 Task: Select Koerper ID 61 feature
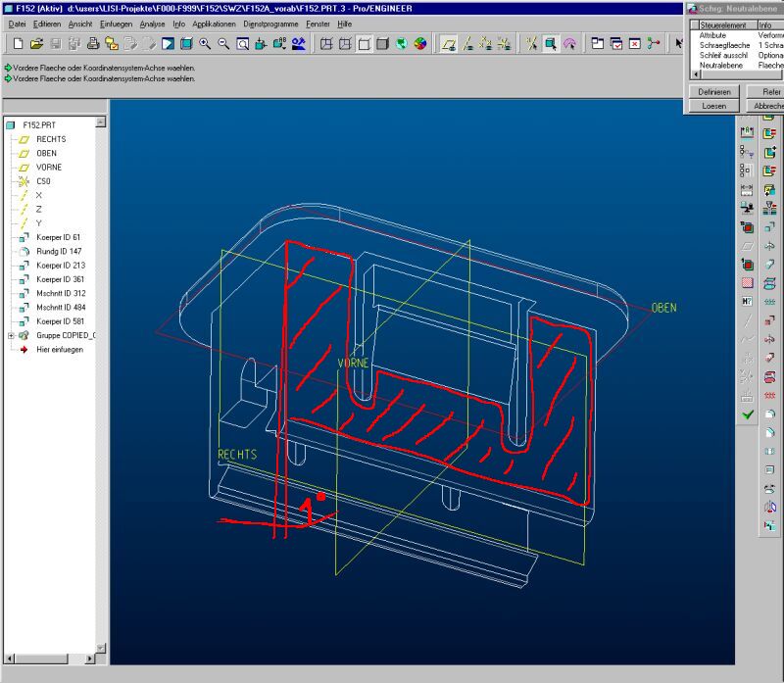click(x=58, y=237)
